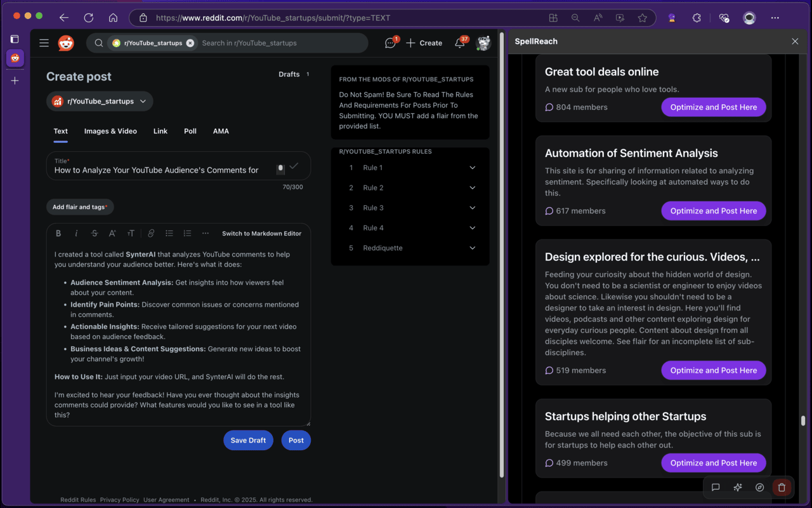Open User Agreement footer link
This screenshot has width=812, height=508.
166,500
